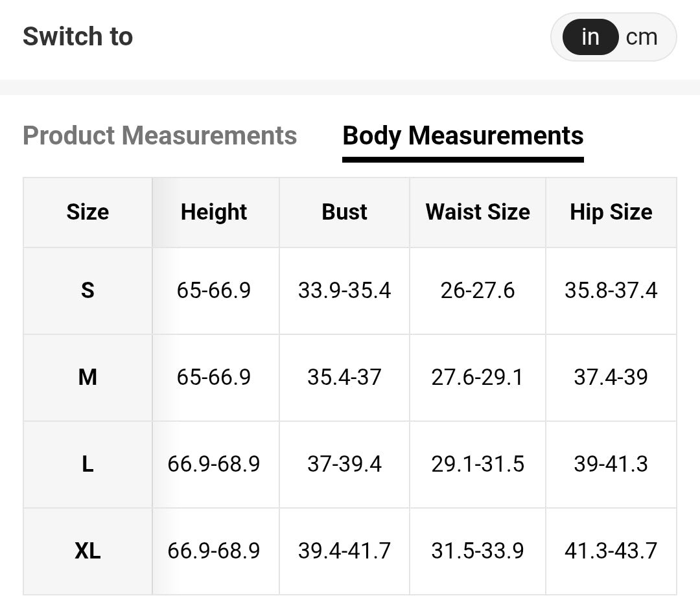Select the 'in' unit option

tap(590, 37)
